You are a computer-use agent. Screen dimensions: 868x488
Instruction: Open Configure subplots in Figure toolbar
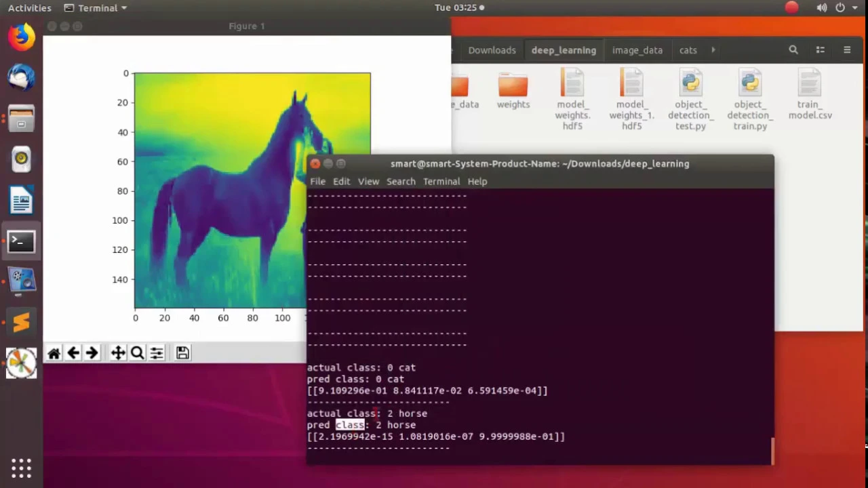click(157, 352)
